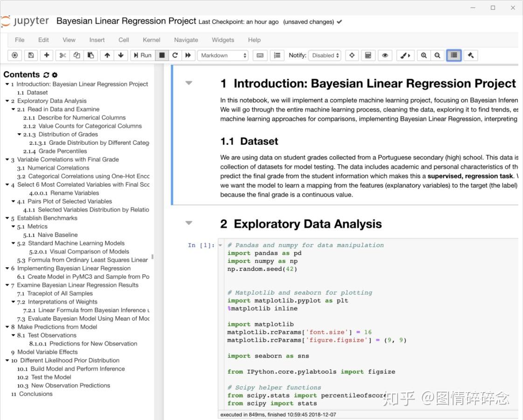Collapse section 2.1 Read in Data and Examine

pos(14,109)
